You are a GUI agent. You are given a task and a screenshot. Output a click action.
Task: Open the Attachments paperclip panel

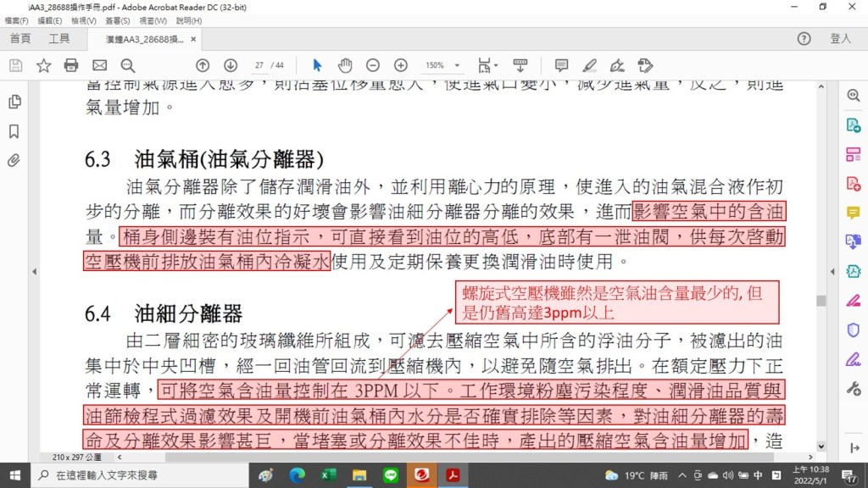[14, 160]
